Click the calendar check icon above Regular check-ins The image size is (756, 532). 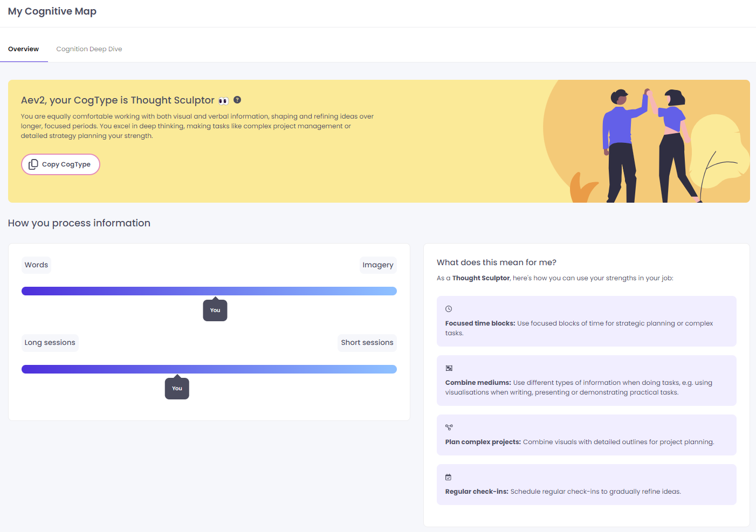point(448,477)
